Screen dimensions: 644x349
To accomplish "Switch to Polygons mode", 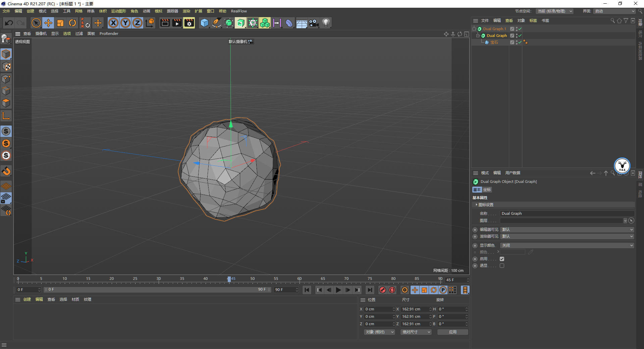I will click(6, 103).
